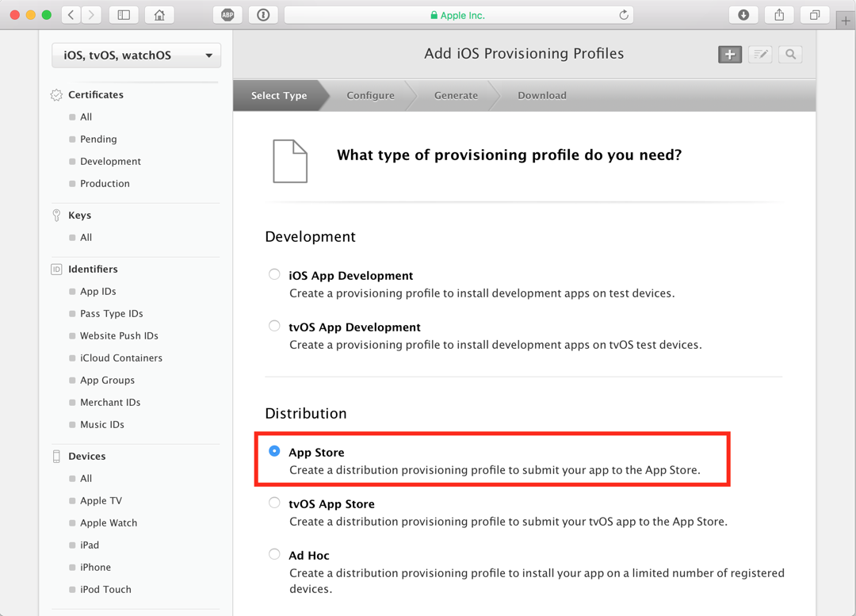This screenshot has width=856, height=616.
Task: Open Pass Type IDs
Action: (112, 314)
